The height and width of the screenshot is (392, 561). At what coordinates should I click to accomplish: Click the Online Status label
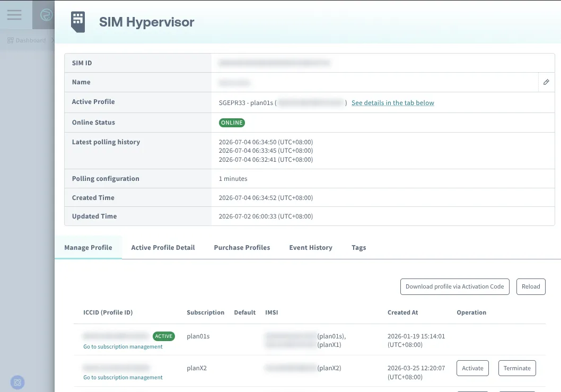point(93,123)
